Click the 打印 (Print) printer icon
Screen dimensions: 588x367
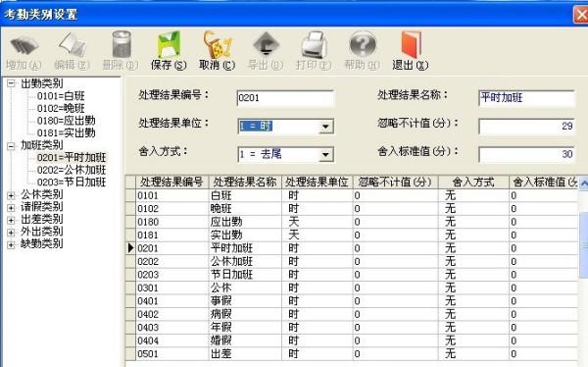click(x=314, y=44)
